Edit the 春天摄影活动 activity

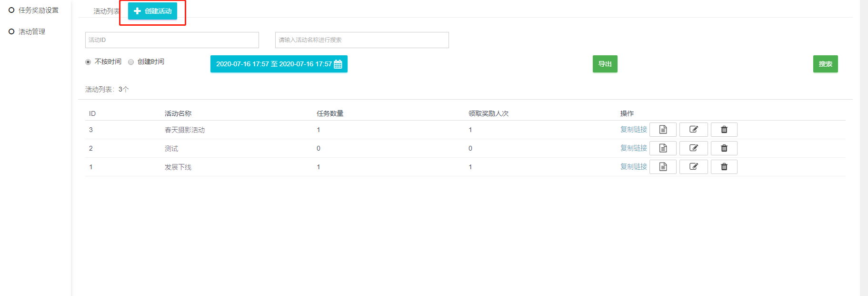[694, 130]
